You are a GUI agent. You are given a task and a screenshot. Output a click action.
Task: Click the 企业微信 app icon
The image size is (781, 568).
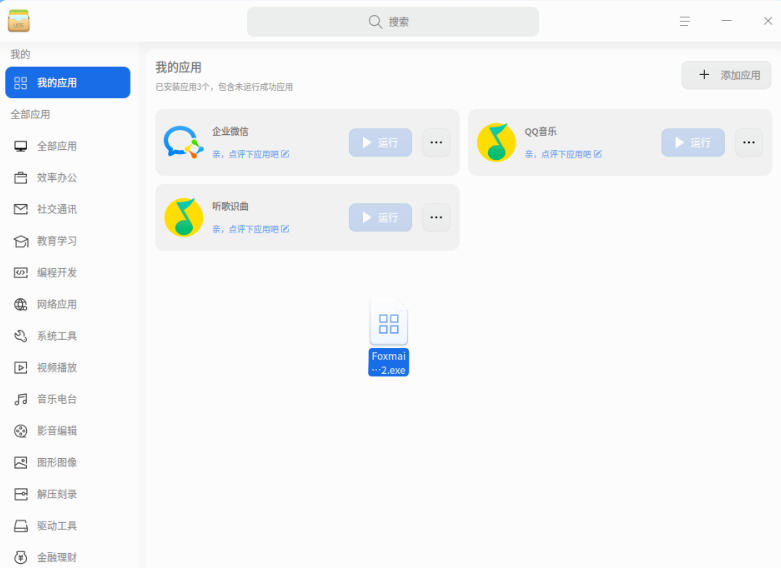(x=184, y=142)
